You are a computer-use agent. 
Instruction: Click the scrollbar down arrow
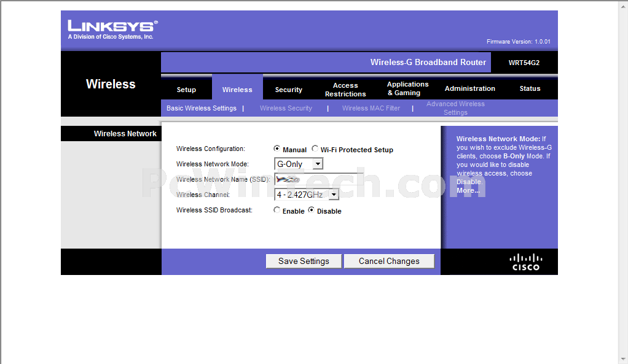point(624,359)
